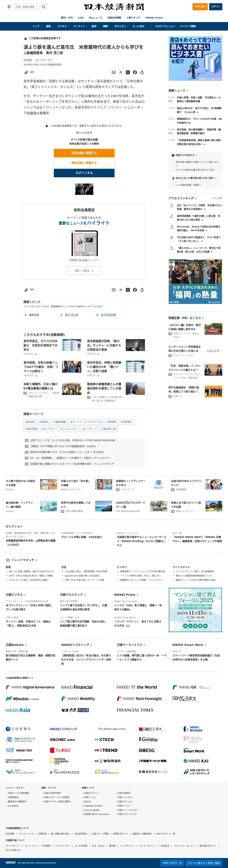
Task: Toggle フォローする next to 中外時評
Action: click(43, 60)
